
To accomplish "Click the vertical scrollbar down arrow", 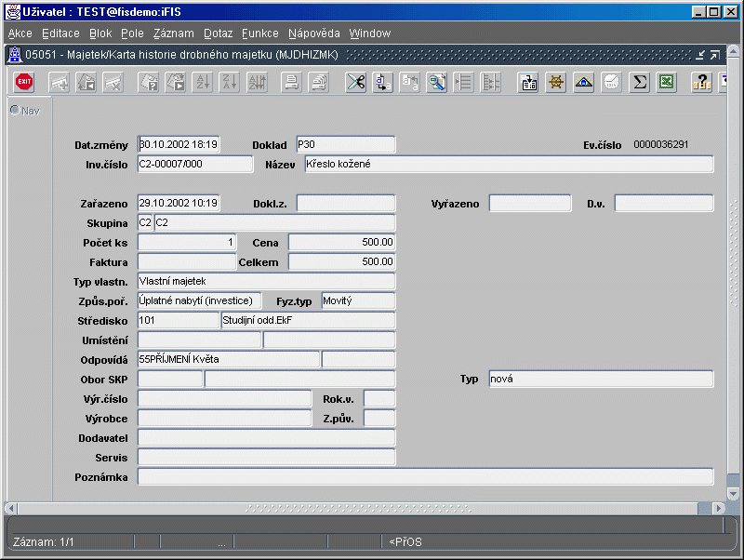I will pos(733,493).
